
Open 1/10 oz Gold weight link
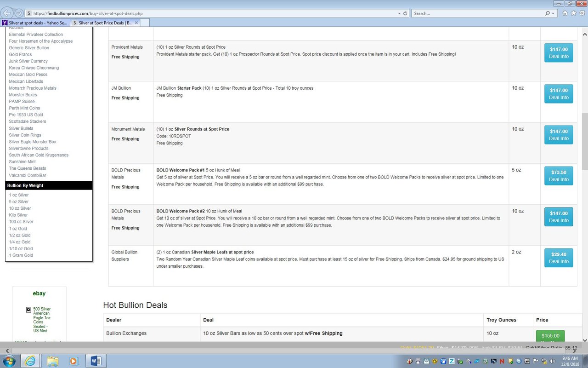(21, 249)
